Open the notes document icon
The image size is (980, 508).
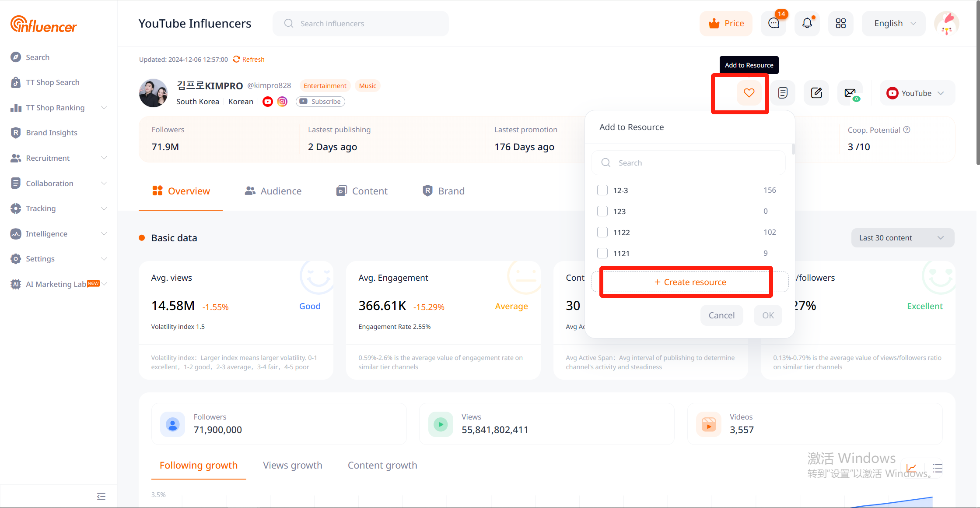tap(783, 93)
